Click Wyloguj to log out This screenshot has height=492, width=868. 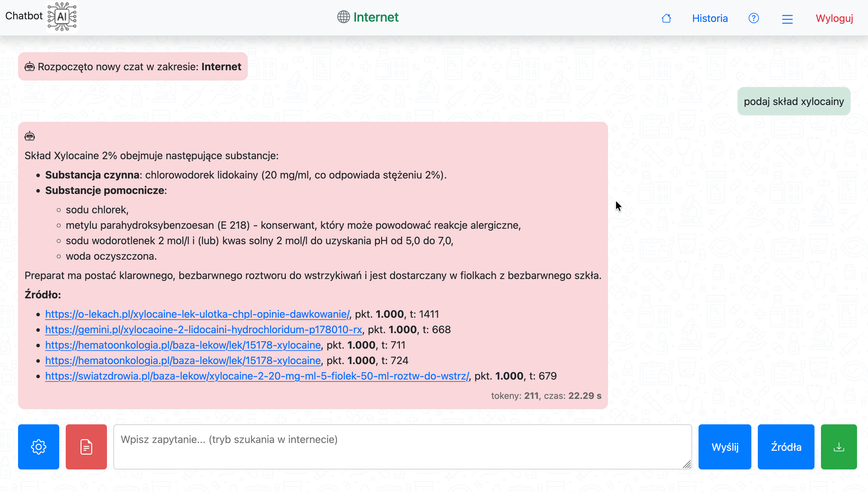[834, 18]
